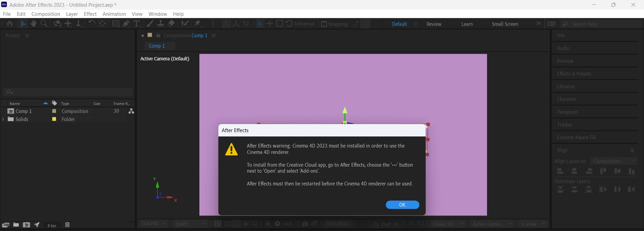Select the Pen tool
Image resolution: width=644 pixels, height=231 pixels.
126,24
